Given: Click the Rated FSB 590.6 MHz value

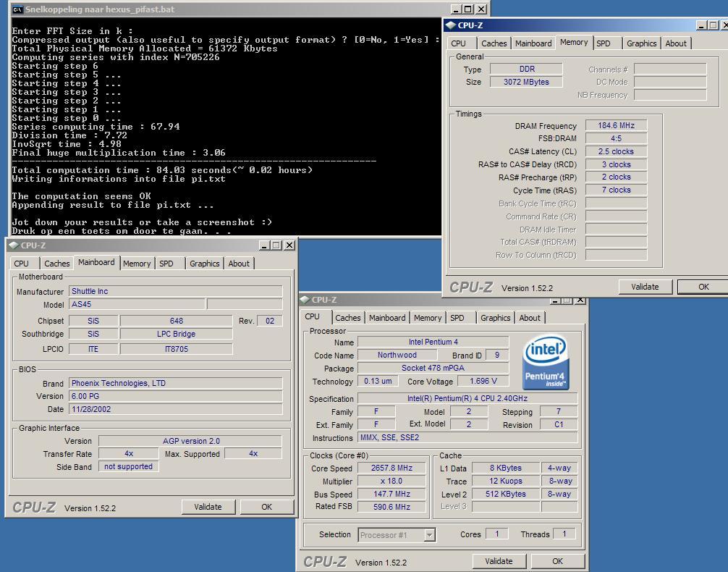Looking at the screenshot, I should 391,507.
